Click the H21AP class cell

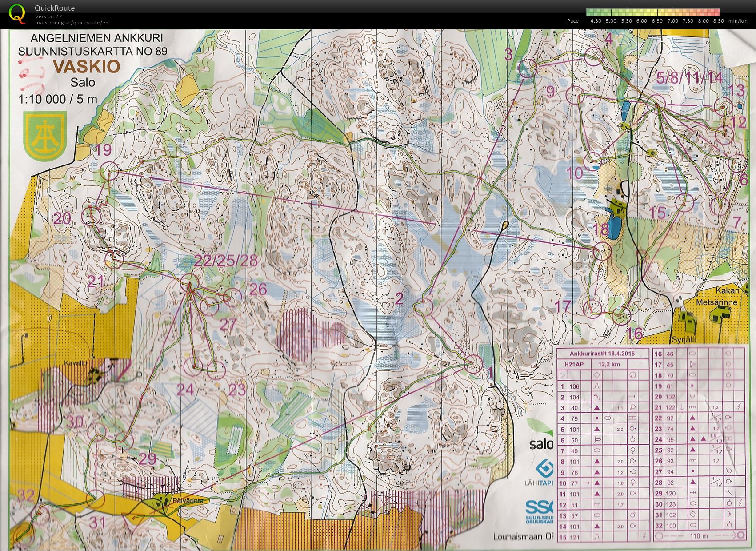point(573,364)
